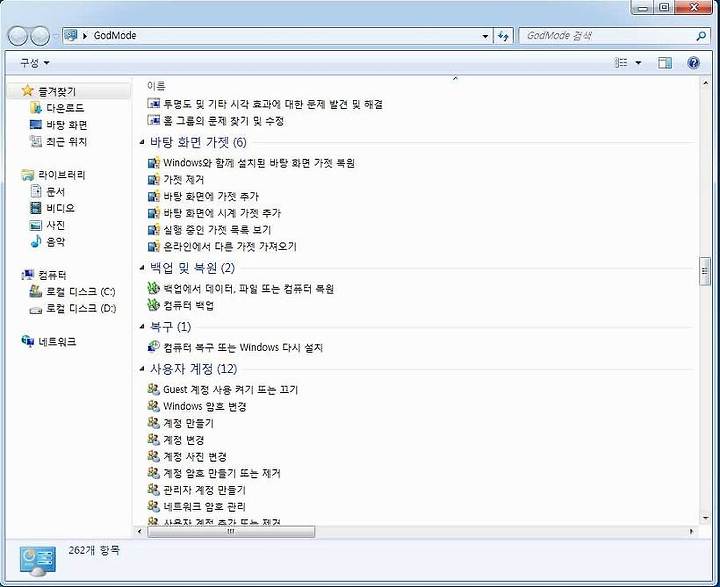
Task: Open 바탕 화면에 가젯 추가
Action: pos(211,197)
